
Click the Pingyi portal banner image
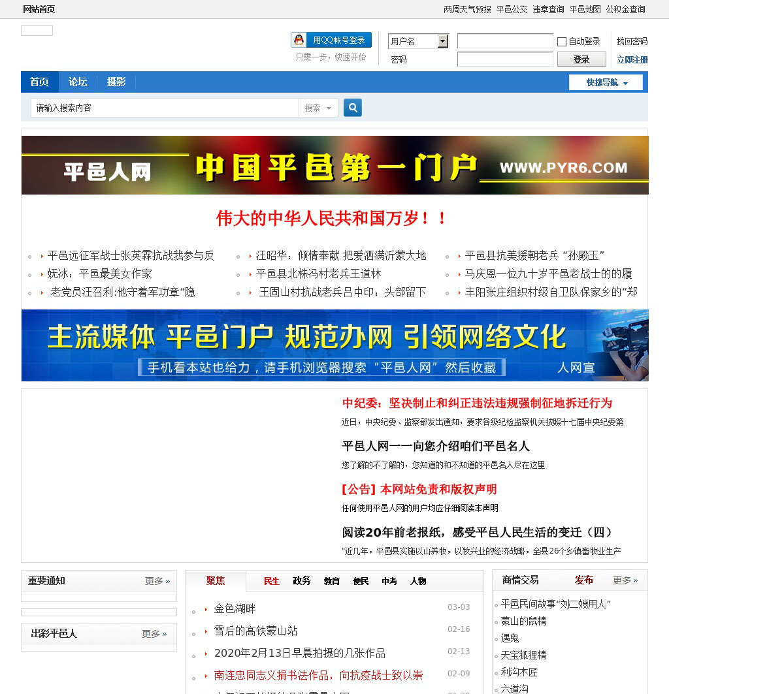335,165
